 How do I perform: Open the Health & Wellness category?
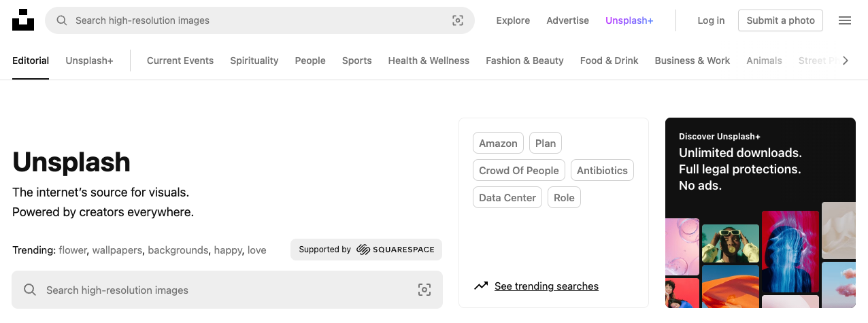tap(429, 61)
